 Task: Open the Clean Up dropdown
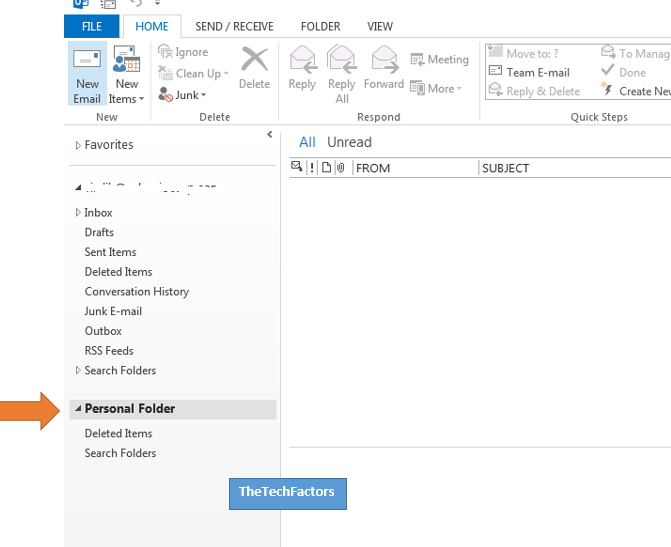(193, 74)
